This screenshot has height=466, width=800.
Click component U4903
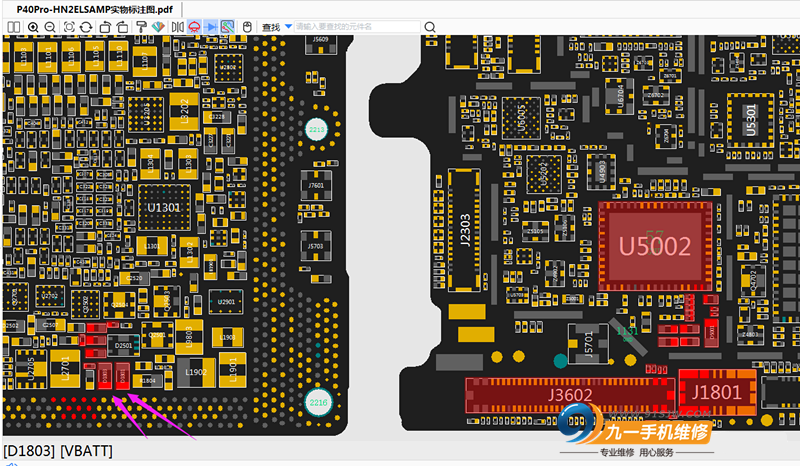(602, 172)
